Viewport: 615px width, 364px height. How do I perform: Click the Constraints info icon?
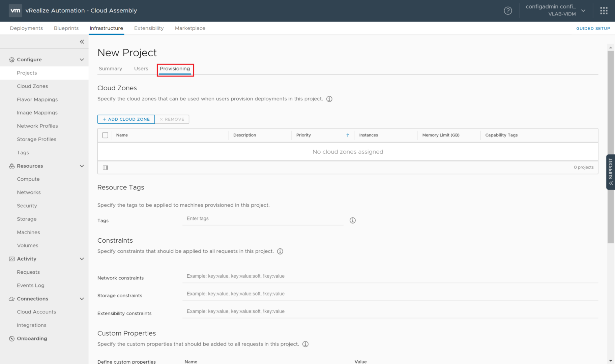pos(280,251)
